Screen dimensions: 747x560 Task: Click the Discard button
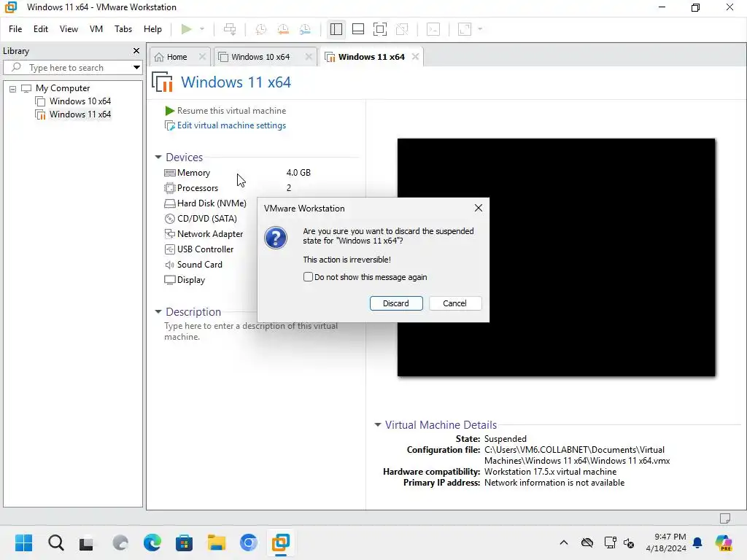pyautogui.click(x=396, y=303)
